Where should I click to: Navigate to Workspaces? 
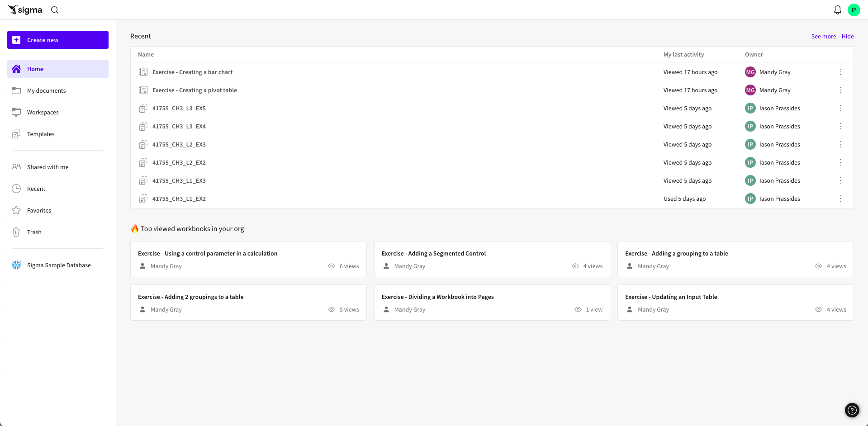coord(43,112)
